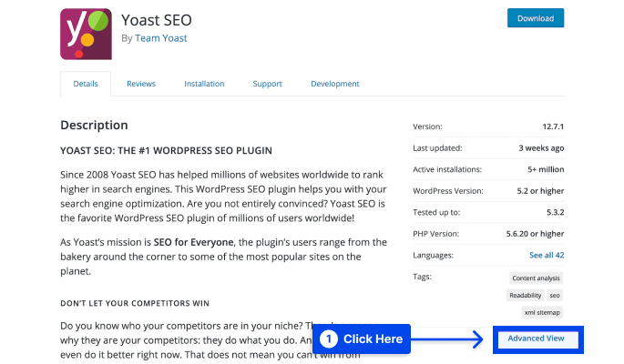Open the xml sitemap tag
The image size is (624, 364).
(543, 312)
